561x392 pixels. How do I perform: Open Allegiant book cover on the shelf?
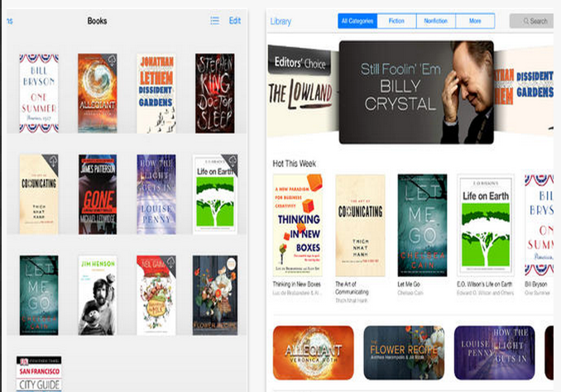tap(98, 93)
